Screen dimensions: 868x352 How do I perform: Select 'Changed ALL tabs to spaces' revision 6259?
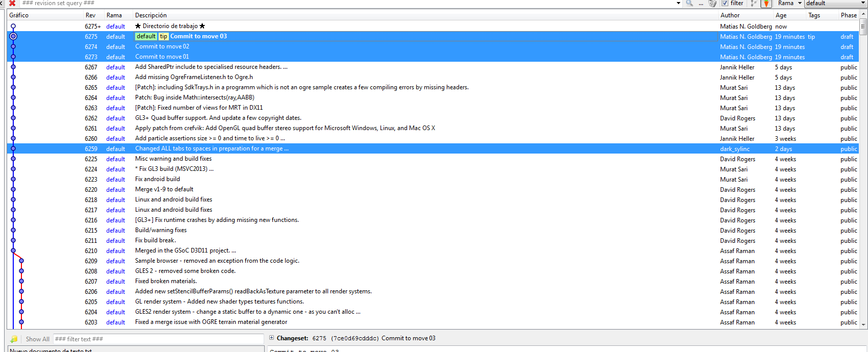pyautogui.click(x=433, y=148)
